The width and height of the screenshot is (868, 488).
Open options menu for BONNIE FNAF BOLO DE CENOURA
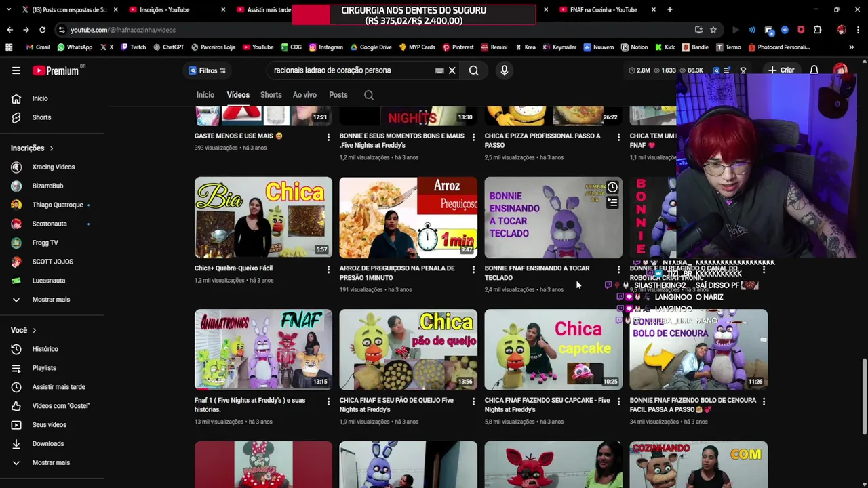click(764, 401)
